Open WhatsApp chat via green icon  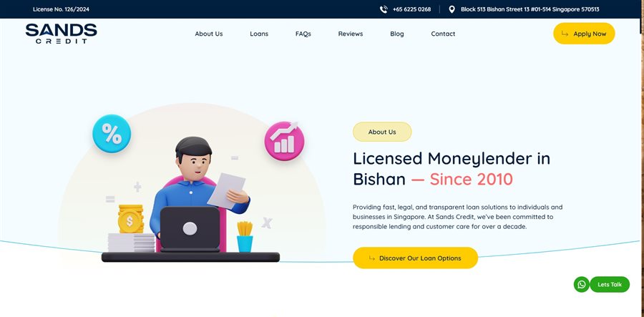(x=582, y=284)
